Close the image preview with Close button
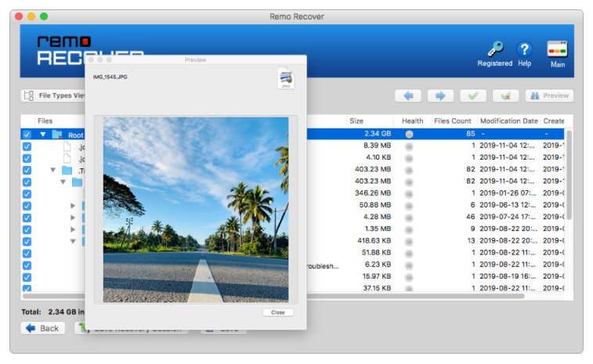The image size is (593, 364). [x=277, y=312]
